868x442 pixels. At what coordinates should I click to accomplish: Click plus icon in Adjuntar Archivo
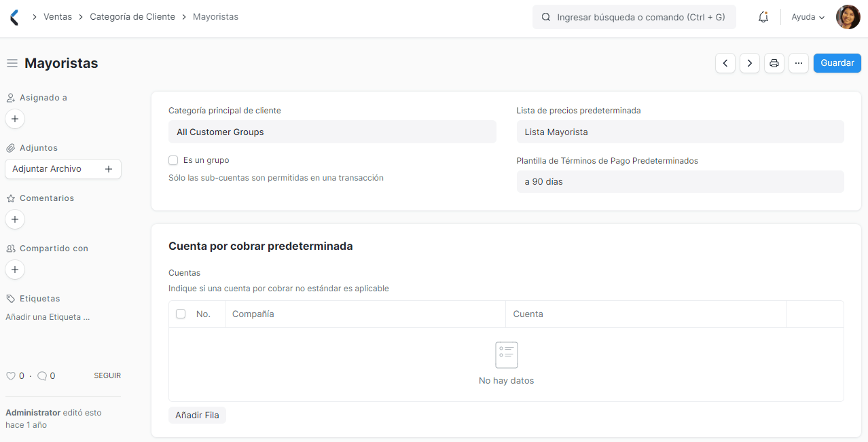pyautogui.click(x=109, y=169)
